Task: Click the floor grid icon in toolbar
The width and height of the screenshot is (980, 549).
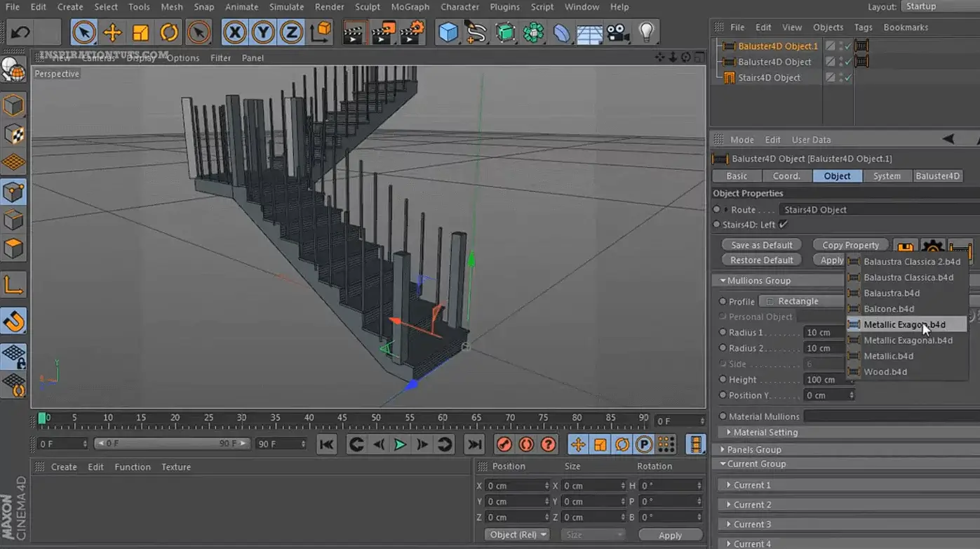Action: click(589, 32)
